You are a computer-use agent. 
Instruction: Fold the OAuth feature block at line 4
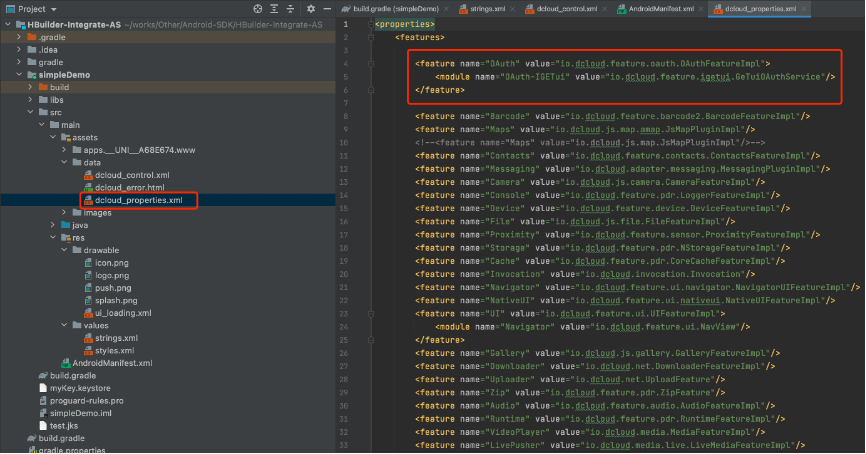pos(371,64)
